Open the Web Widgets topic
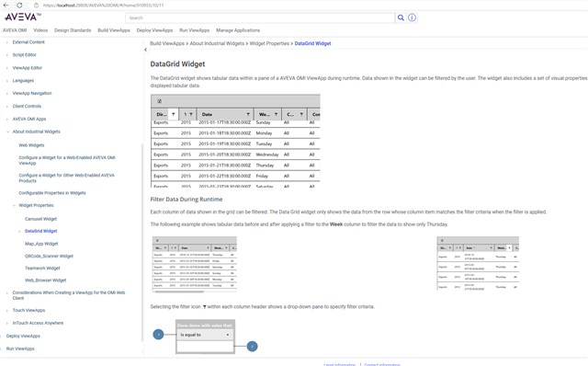 click(x=31, y=145)
